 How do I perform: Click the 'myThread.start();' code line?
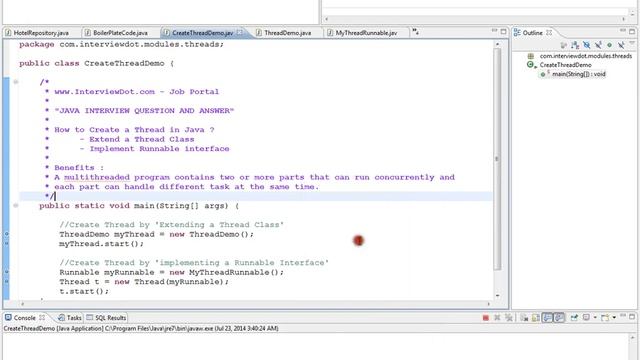click(x=102, y=244)
